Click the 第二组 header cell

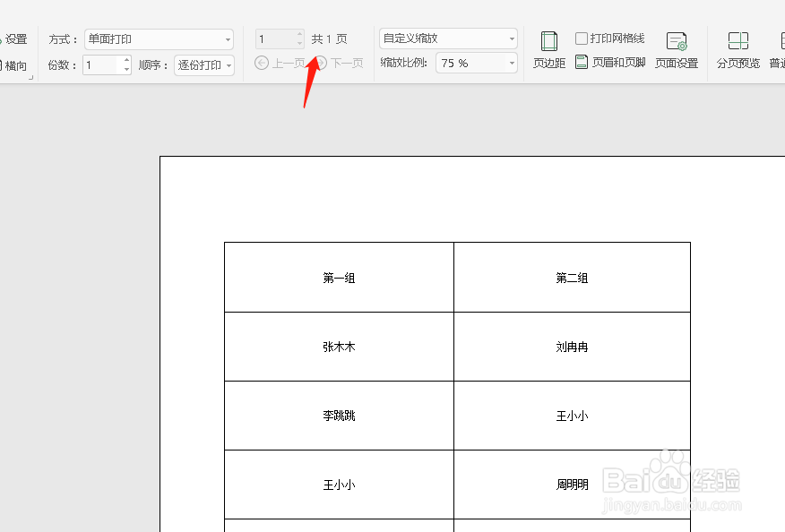coord(572,278)
